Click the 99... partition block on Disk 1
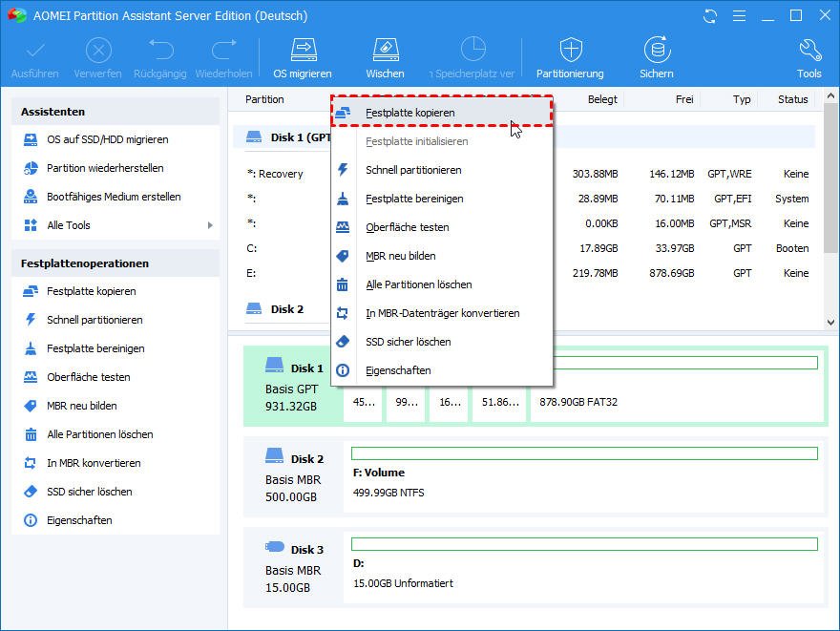The image size is (840, 631). pyautogui.click(x=407, y=403)
